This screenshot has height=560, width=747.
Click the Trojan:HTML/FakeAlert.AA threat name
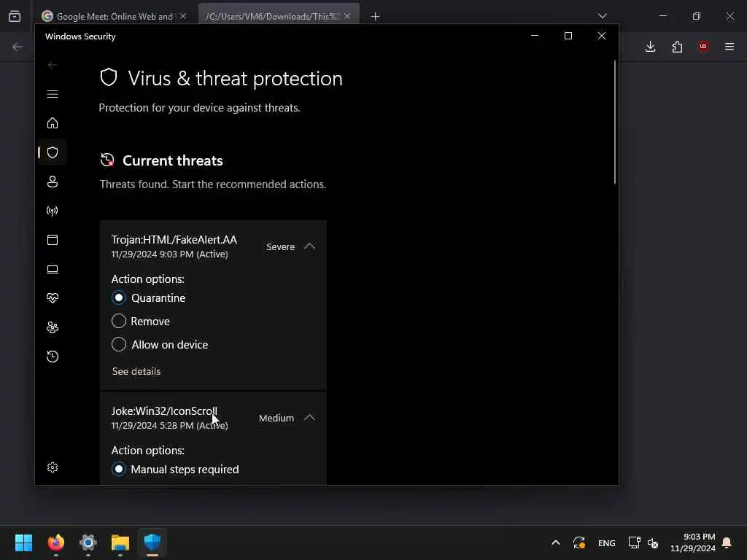pos(174,239)
